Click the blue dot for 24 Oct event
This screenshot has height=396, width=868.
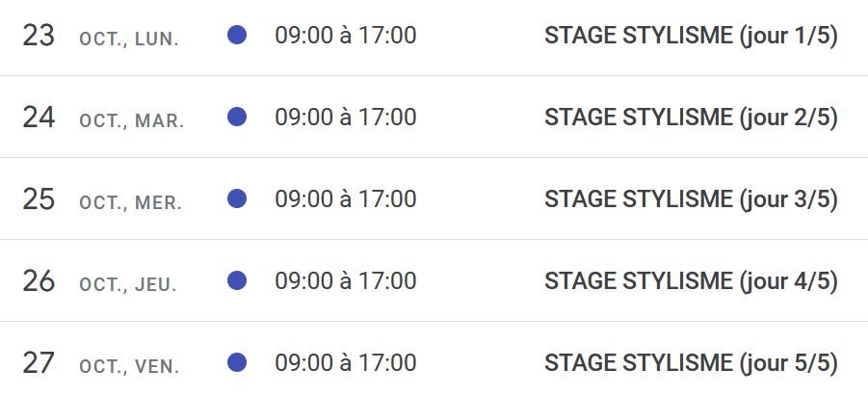[237, 117]
